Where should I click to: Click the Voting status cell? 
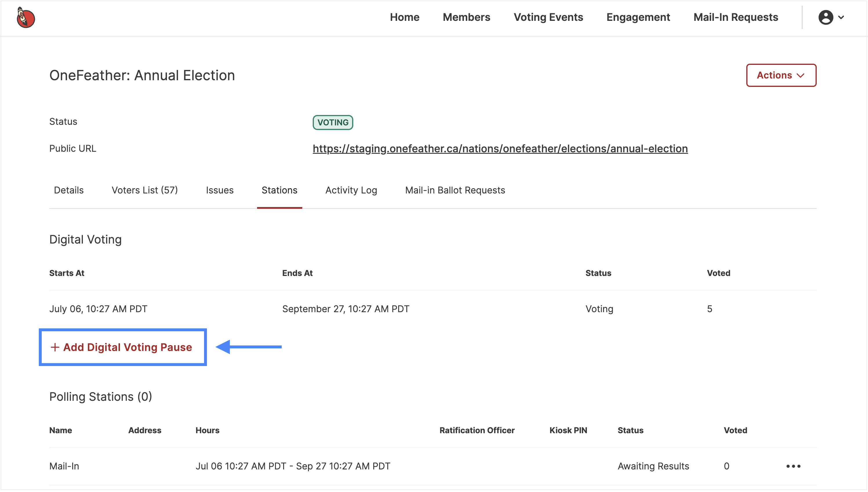click(x=599, y=309)
